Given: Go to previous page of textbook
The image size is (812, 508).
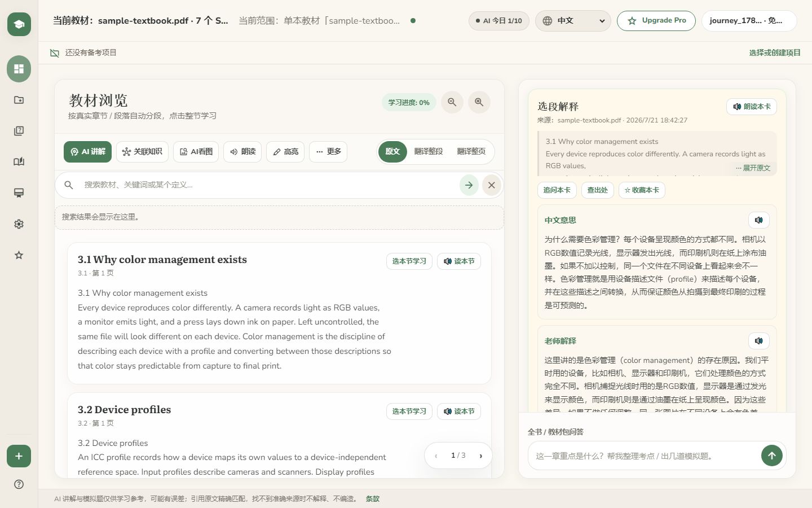Looking at the screenshot, I should pos(436,456).
